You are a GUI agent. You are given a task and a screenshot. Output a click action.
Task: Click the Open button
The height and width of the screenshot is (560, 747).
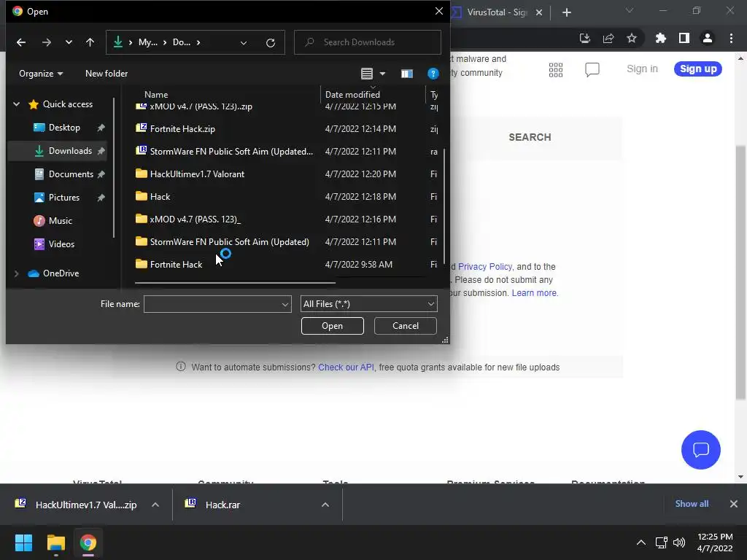[x=332, y=326]
